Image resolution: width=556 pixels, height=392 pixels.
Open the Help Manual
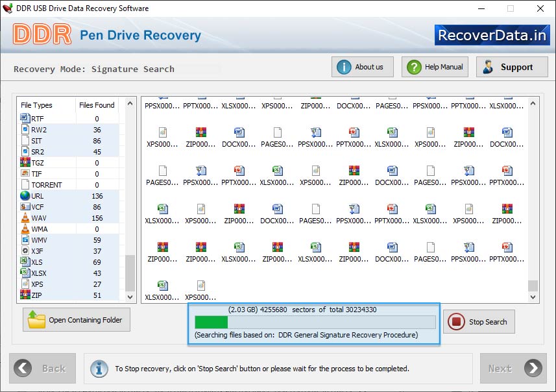435,67
